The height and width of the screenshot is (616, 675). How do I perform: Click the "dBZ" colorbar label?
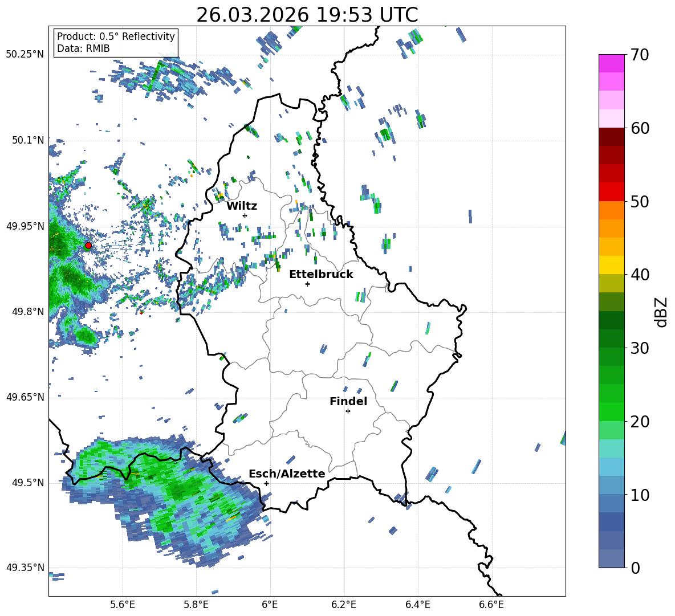661,312
